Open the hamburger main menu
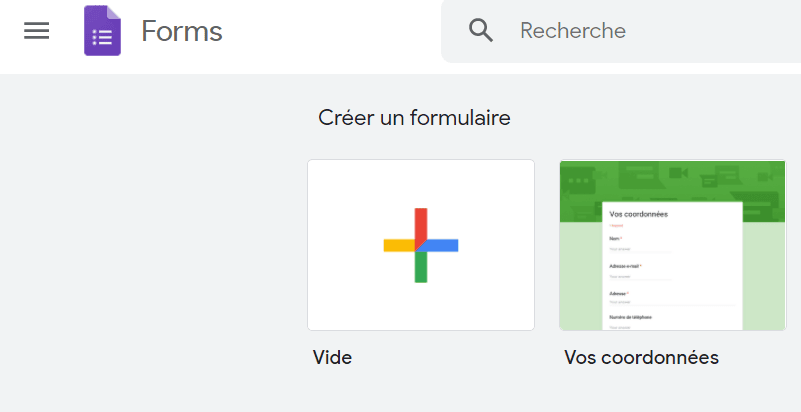The width and height of the screenshot is (801, 412). pyautogui.click(x=37, y=31)
